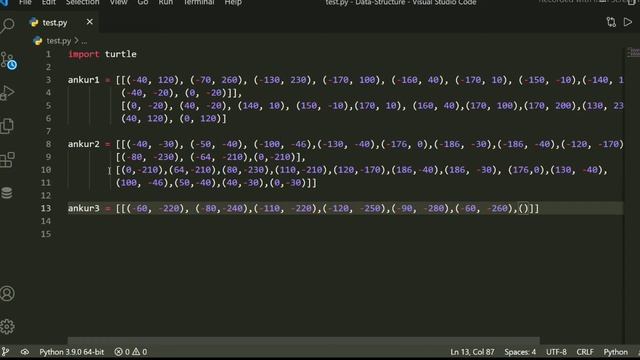The width and height of the screenshot is (640, 360).
Task: Click tuple (100, -46) on line 11
Action: click(x=142, y=183)
